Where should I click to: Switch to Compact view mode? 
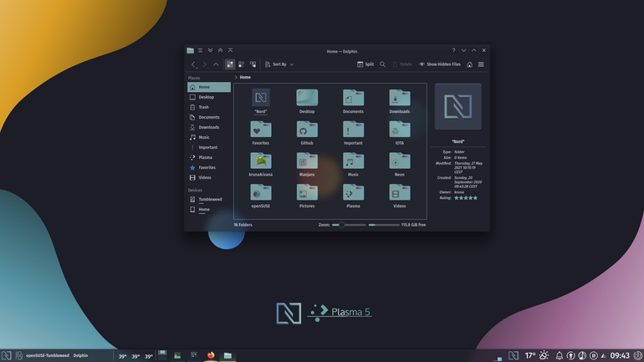click(x=242, y=64)
